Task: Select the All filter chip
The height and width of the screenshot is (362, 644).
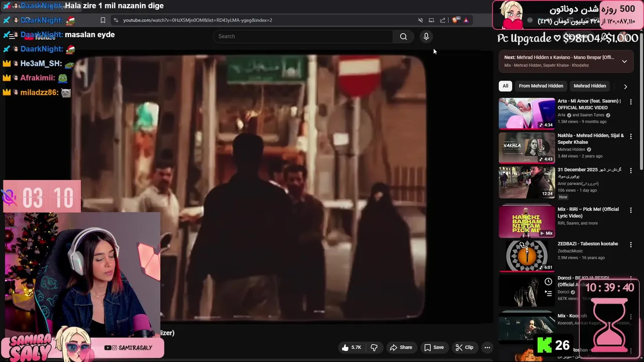Action: (x=505, y=86)
